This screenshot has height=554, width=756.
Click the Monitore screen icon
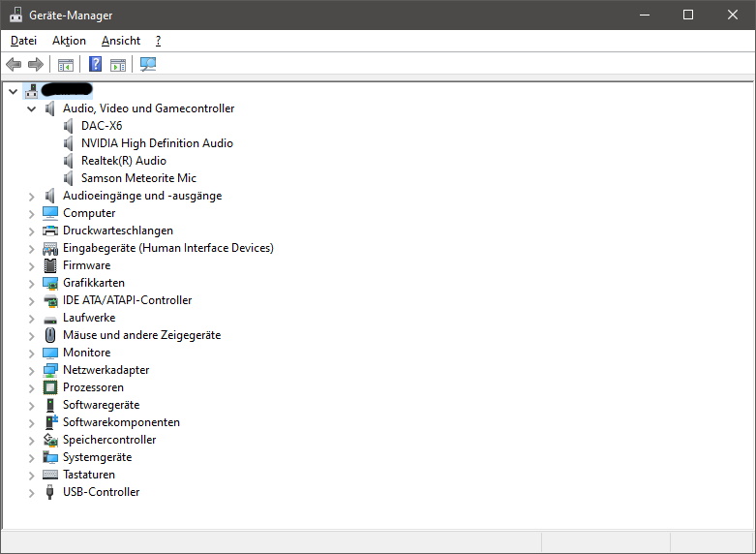tap(50, 353)
